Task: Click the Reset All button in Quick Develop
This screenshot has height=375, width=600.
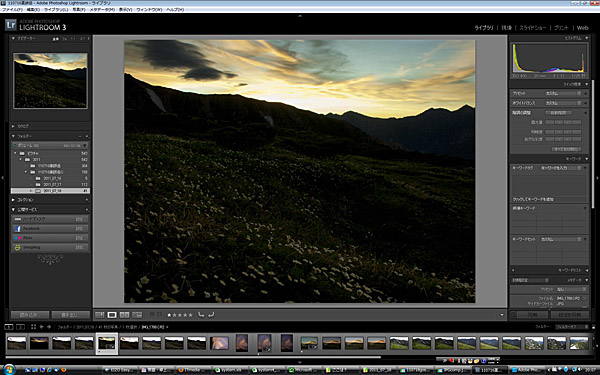Action: pos(566,149)
